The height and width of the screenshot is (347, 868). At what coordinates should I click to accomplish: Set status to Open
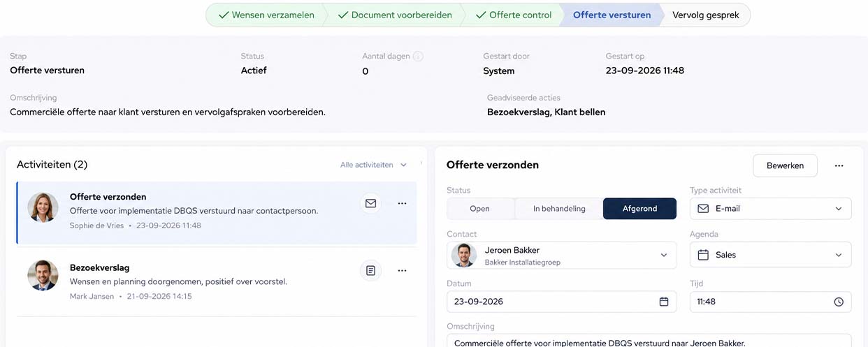[480, 209]
